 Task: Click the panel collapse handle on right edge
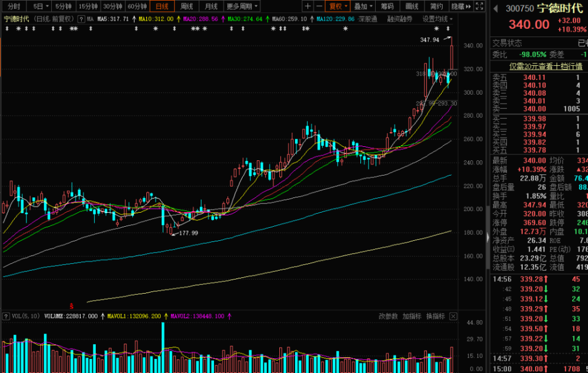(486, 237)
